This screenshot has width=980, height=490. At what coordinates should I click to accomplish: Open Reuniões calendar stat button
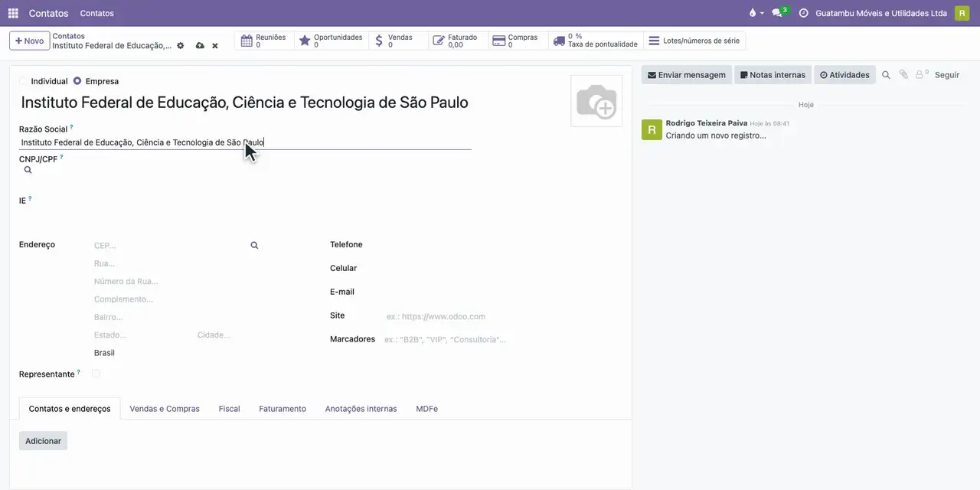click(264, 41)
